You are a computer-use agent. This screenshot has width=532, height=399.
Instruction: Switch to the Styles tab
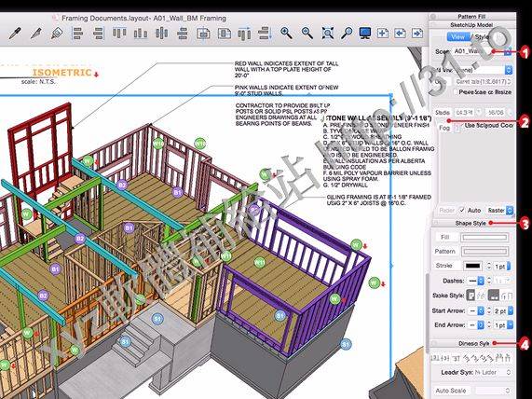coord(482,36)
